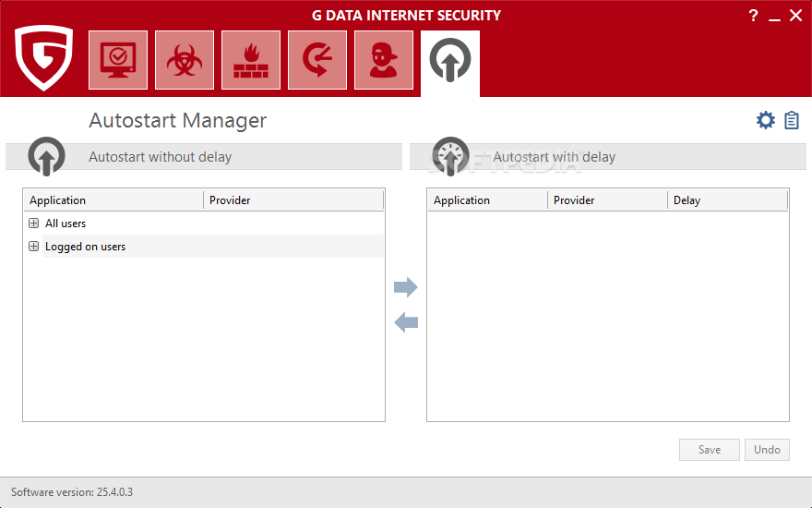Click the Autostart with delay clock icon
Image resolution: width=812 pixels, height=508 pixels.
tap(450, 156)
